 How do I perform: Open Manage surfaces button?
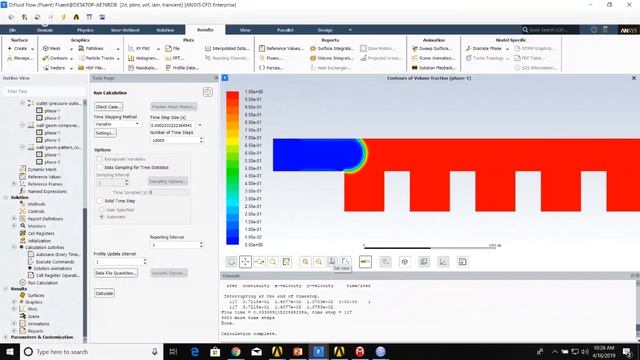(19, 58)
